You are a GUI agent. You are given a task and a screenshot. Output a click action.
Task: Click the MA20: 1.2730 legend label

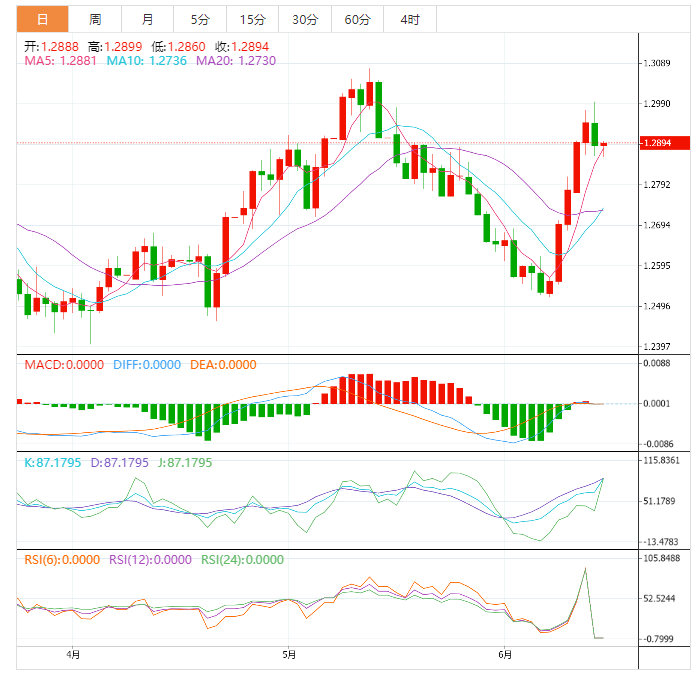point(236,61)
